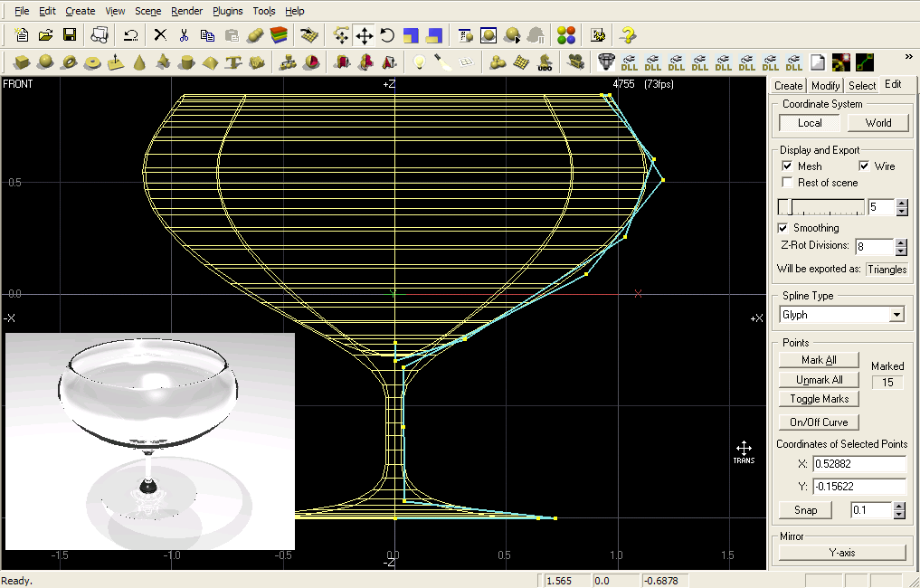Add a light with the lightbulb icon
Viewport: 920px width, 588px height.
pyautogui.click(x=419, y=62)
